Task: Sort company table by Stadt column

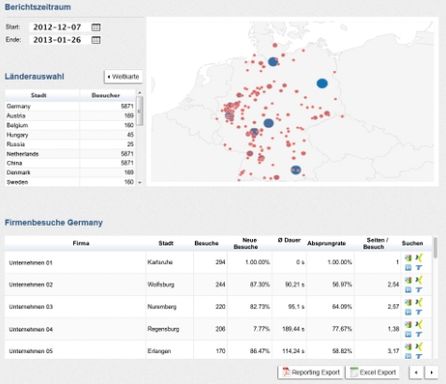Action: click(x=169, y=243)
